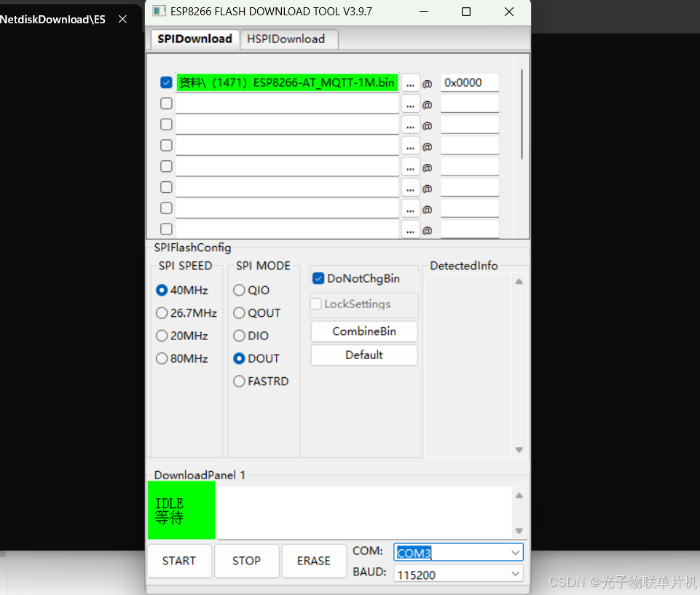
Task: Click the download log scroll down arrow
Action: 519,531
